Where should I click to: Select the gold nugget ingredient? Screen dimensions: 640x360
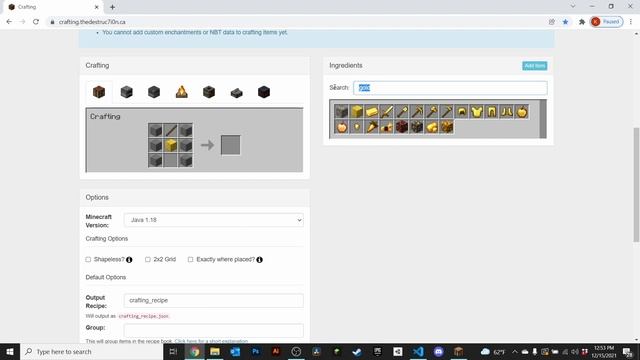(357, 127)
